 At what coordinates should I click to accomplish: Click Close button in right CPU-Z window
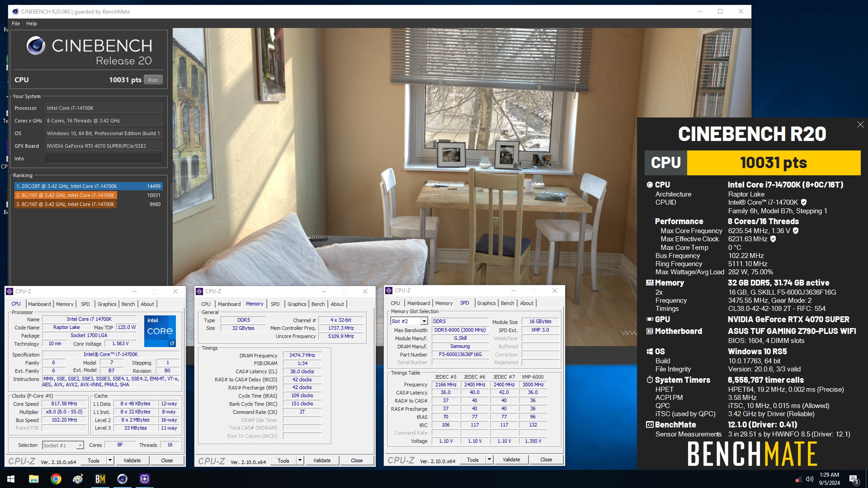[546, 460]
